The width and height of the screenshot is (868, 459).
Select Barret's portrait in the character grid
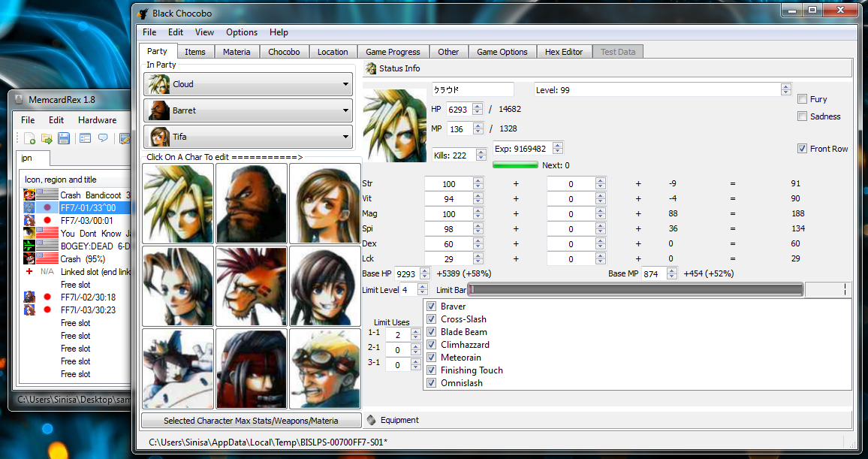tap(252, 203)
